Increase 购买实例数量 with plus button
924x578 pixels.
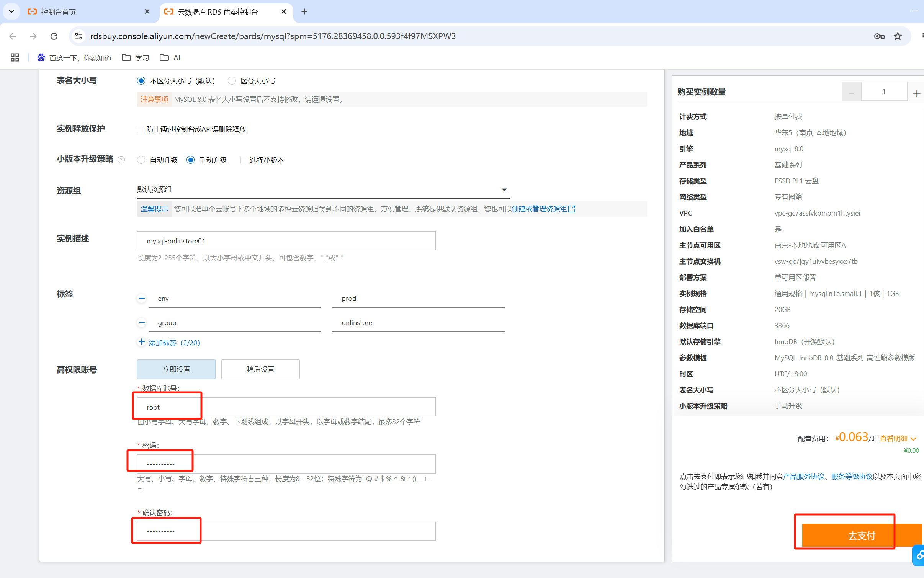916,92
